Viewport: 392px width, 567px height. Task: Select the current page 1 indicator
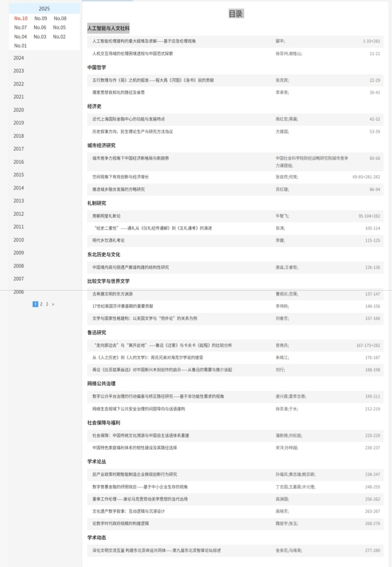point(35,304)
